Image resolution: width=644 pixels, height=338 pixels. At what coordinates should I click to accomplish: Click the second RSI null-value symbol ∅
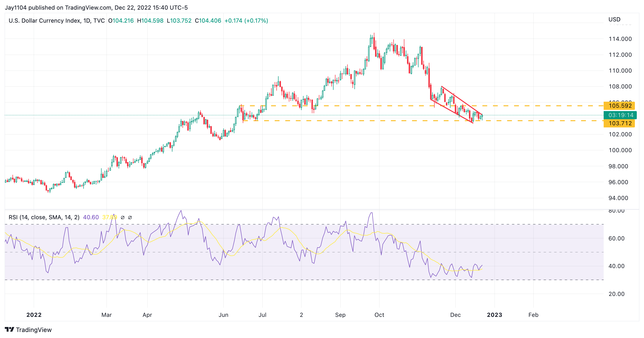[x=130, y=217]
